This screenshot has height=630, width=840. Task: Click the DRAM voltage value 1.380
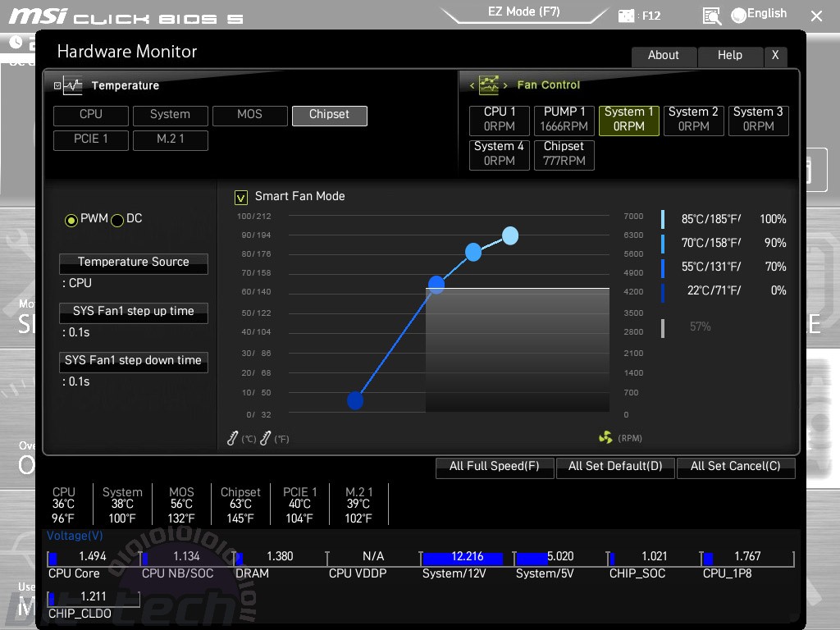280,557
